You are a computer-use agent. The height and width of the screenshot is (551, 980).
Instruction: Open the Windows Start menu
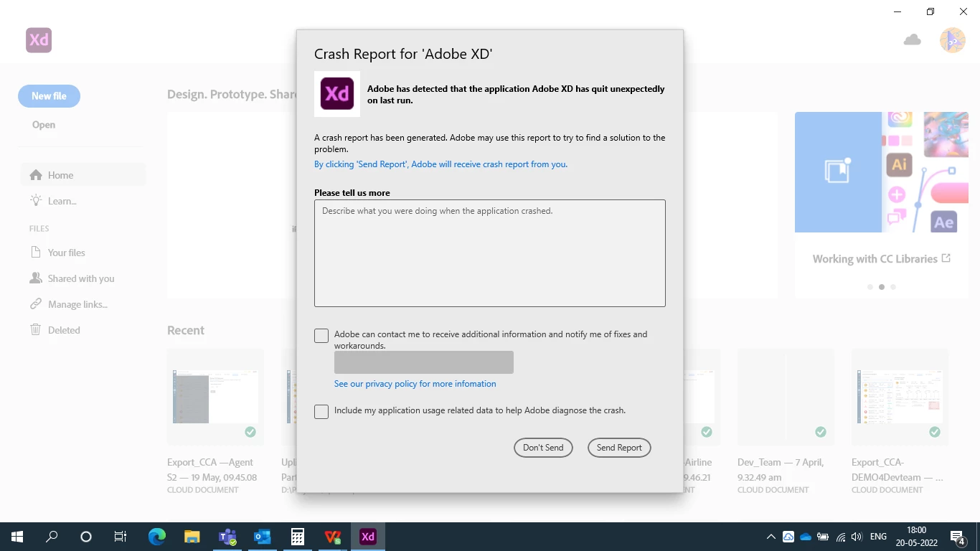[x=17, y=537]
